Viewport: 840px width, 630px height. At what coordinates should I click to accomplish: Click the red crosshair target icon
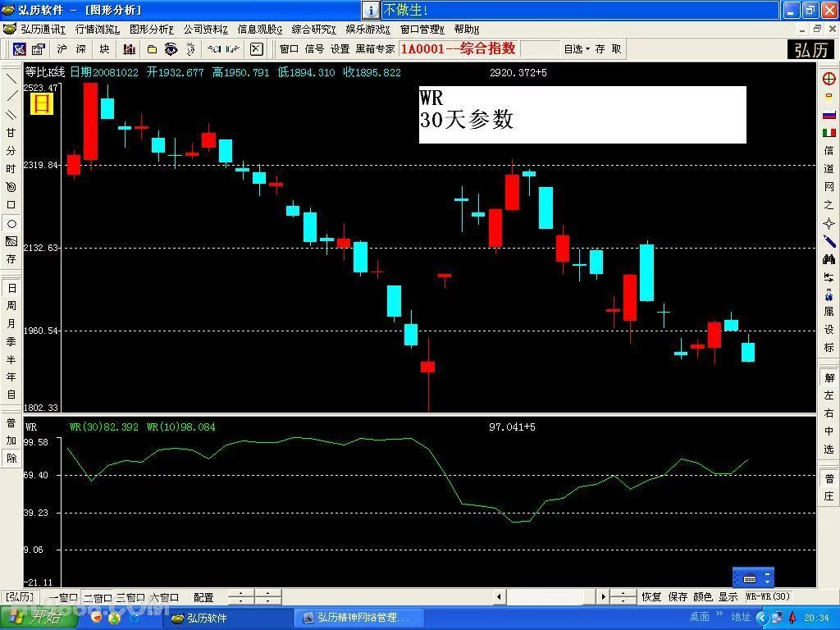(x=829, y=79)
